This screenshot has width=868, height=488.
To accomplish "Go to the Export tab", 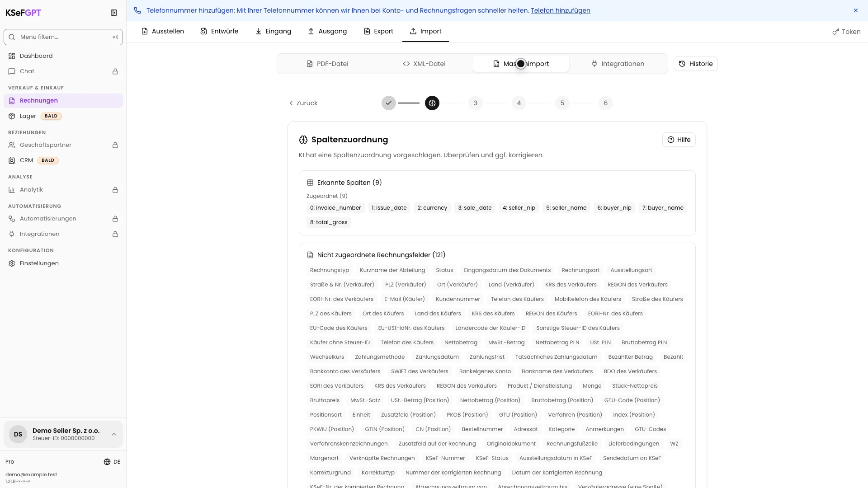I will click(x=378, y=31).
